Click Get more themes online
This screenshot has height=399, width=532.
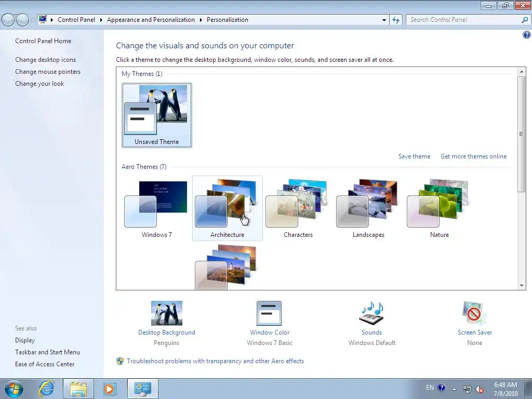point(473,156)
